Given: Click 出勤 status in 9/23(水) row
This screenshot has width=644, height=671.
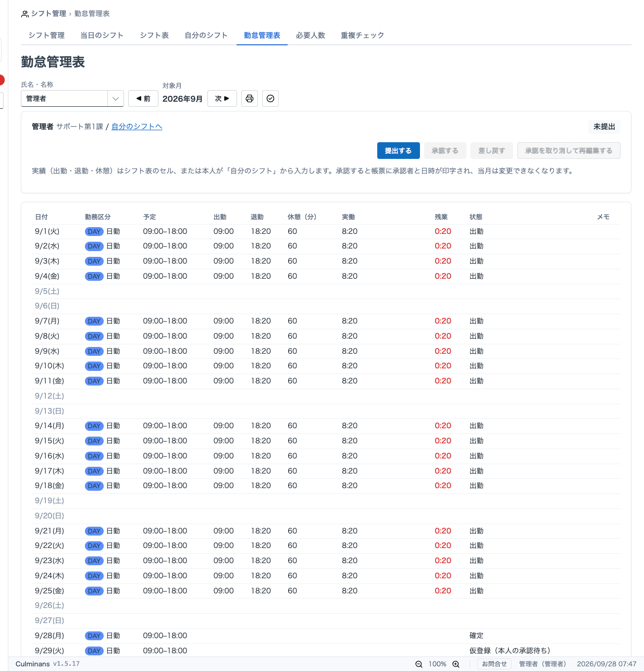Looking at the screenshot, I should (476, 561).
